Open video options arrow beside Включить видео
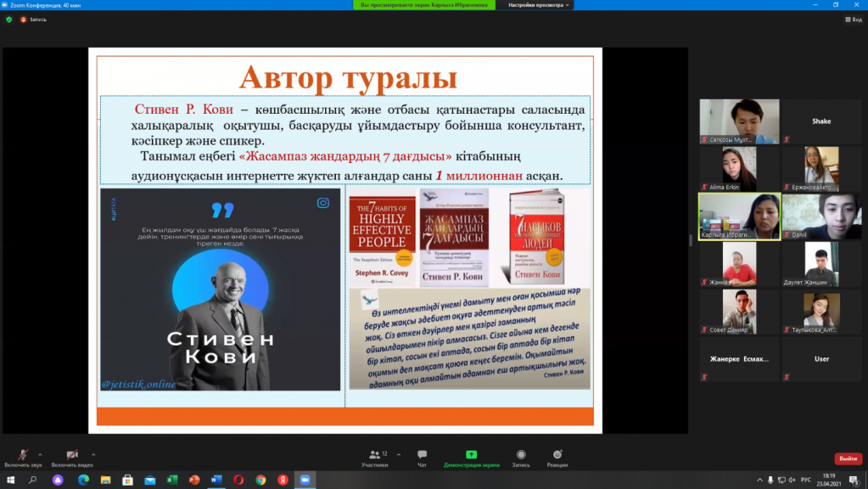 [x=93, y=455]
